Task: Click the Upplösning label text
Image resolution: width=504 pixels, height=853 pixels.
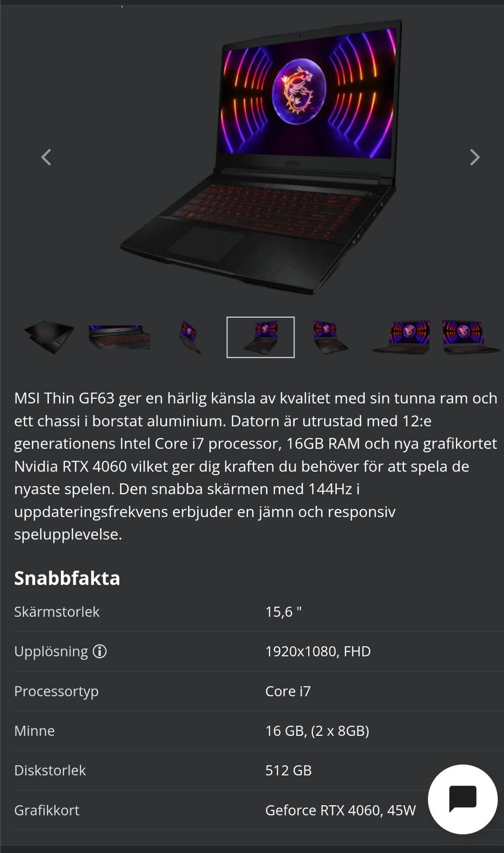Action: tap(51, 651)
